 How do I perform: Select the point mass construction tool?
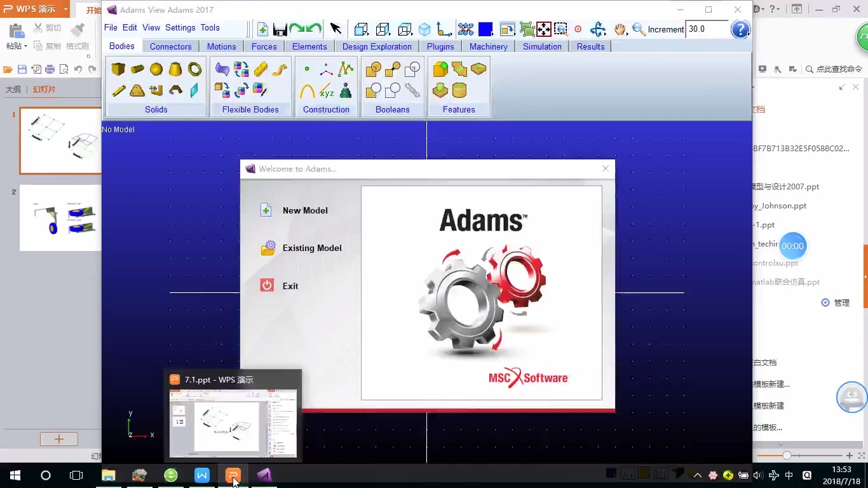(x=345, y=90)
